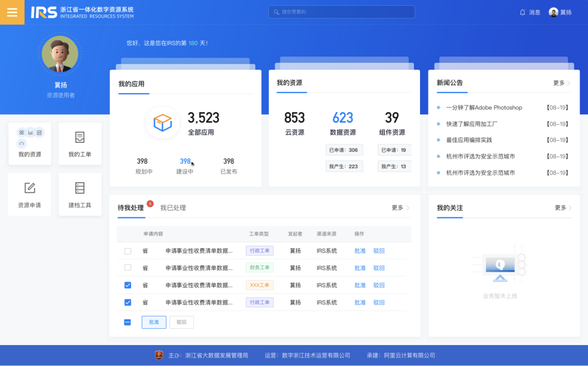
Task: Click the select-all checkbox below the list
Action: 127,322
